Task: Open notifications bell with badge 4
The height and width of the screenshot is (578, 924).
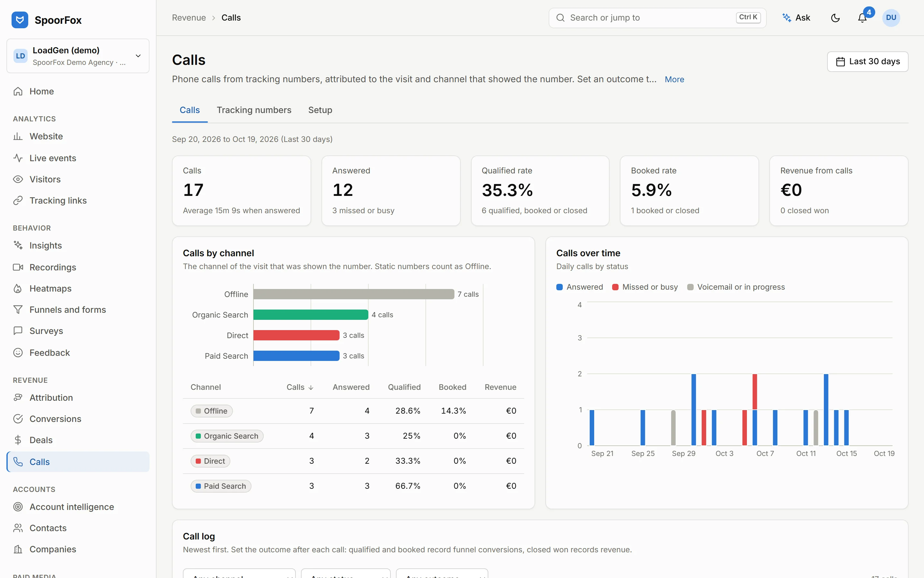Action: (862, 18)
